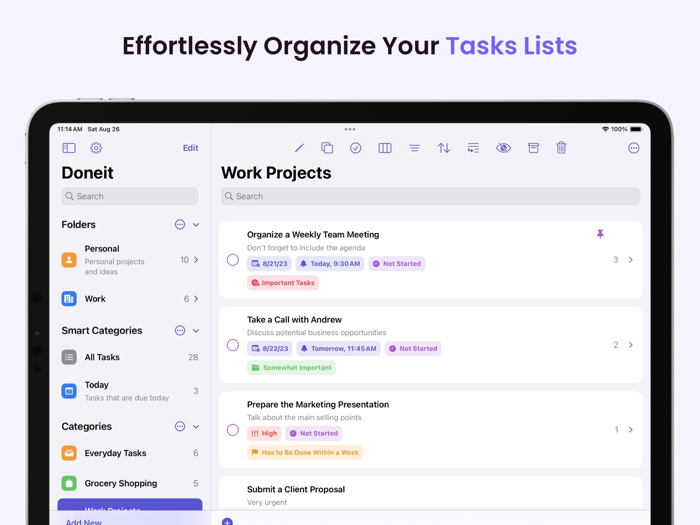The width and height of the screenshot is (700, 525).
Task: Expand Marketing Presentation task chevron
Action: pyautogui.click(x=631, y=430)
